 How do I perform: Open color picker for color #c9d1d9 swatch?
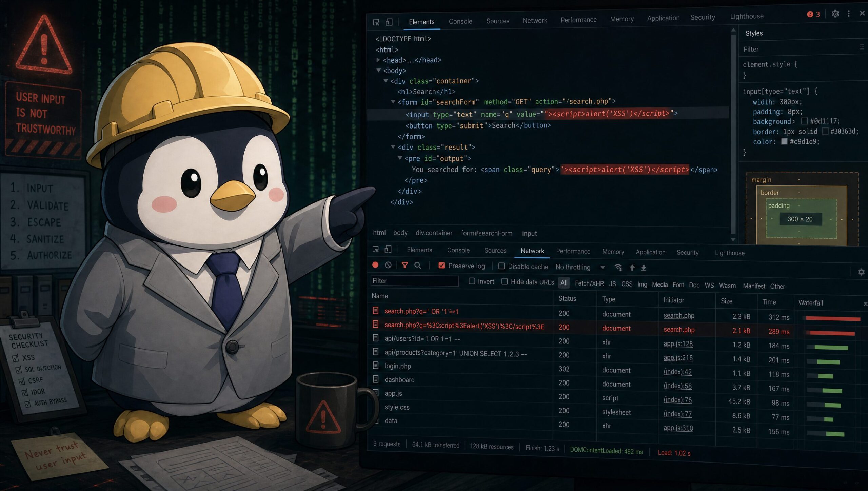(784, 141)
